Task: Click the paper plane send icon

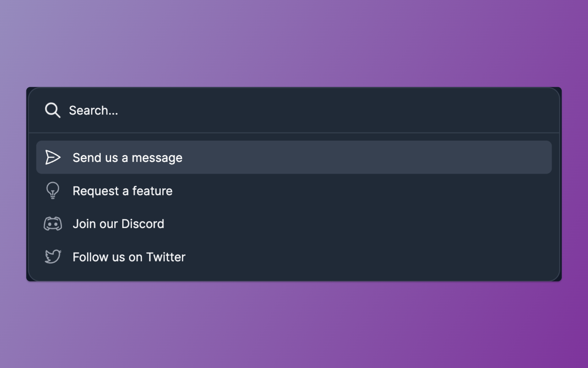Action: tap(53, 157)
